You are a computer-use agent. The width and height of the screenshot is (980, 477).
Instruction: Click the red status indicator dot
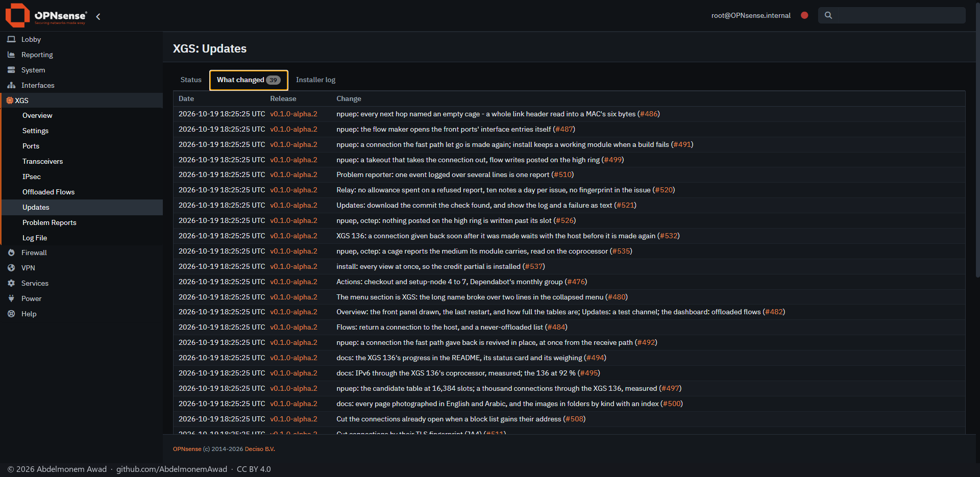click(804, 15)
